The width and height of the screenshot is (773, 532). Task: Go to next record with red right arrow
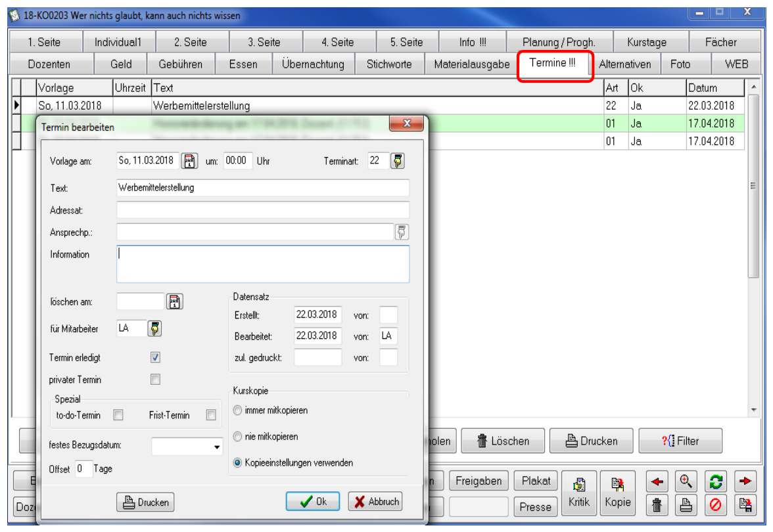point(745,481)
